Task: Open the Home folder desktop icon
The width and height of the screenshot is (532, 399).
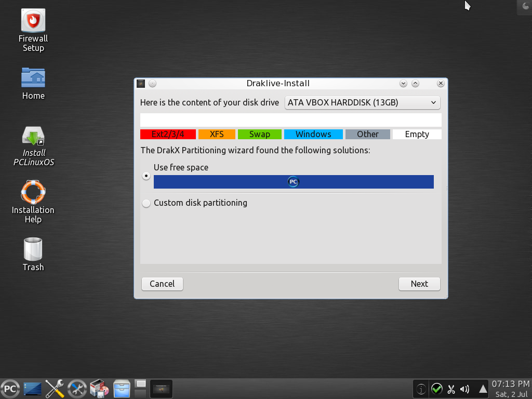Action: [x=33, y=84]
